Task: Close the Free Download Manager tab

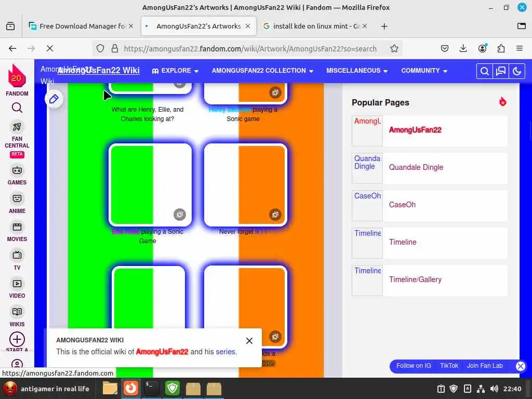Action: [131, 26]
